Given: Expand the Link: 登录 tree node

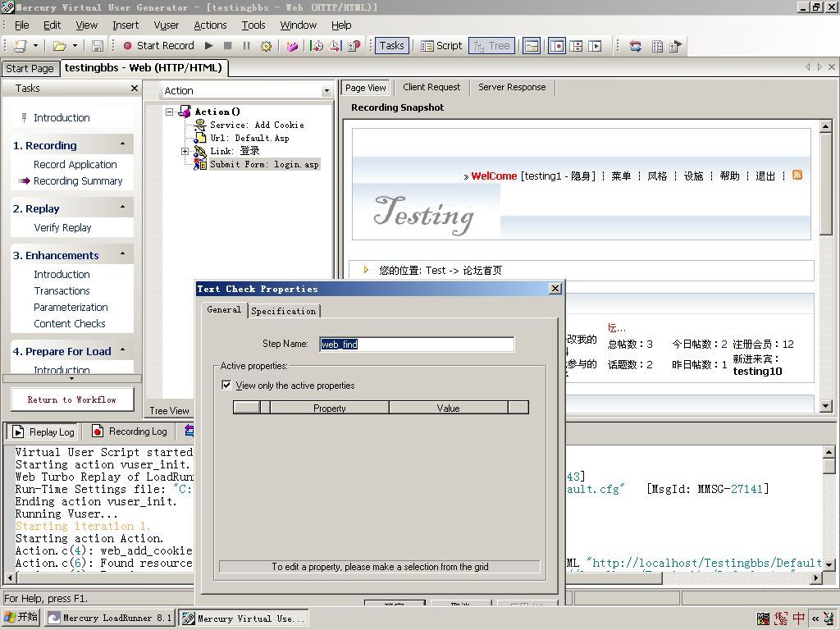Looking at the screenshot, I should [185, 152].
